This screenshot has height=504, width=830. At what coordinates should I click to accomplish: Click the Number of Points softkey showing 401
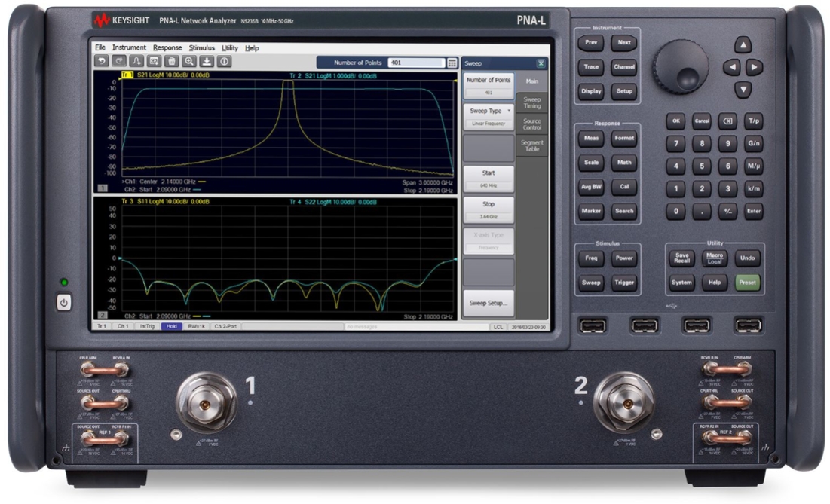[489, 86]
